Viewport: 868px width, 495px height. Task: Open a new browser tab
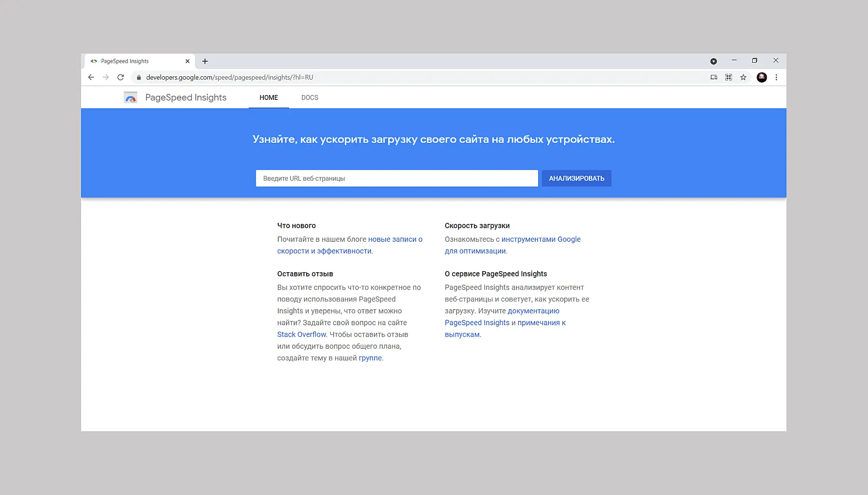pos(205,61)
